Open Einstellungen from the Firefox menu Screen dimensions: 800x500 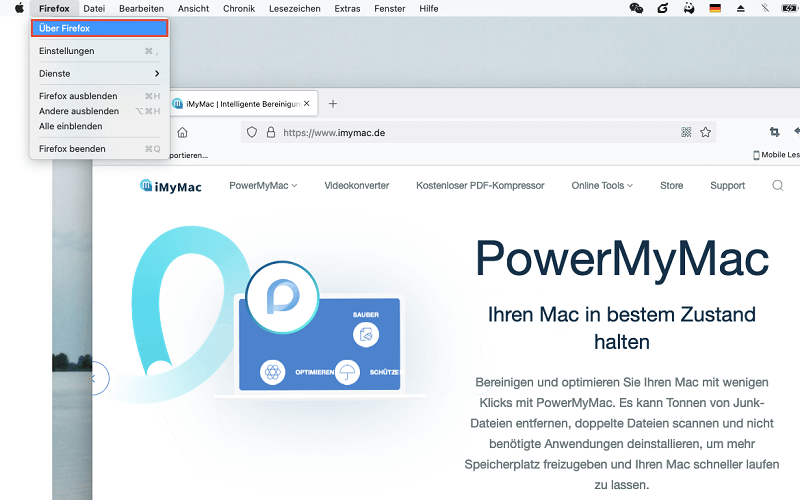pyautogui.click(x=99, y=51)
